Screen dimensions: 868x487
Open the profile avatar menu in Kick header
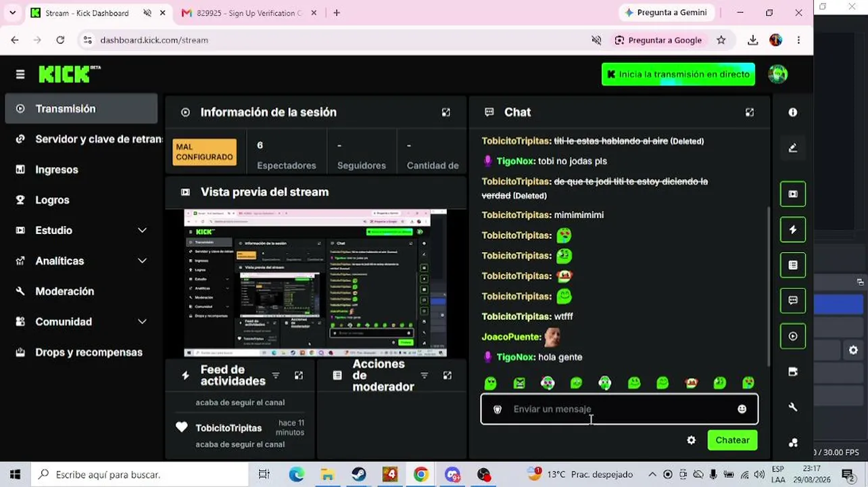point(778,74)
